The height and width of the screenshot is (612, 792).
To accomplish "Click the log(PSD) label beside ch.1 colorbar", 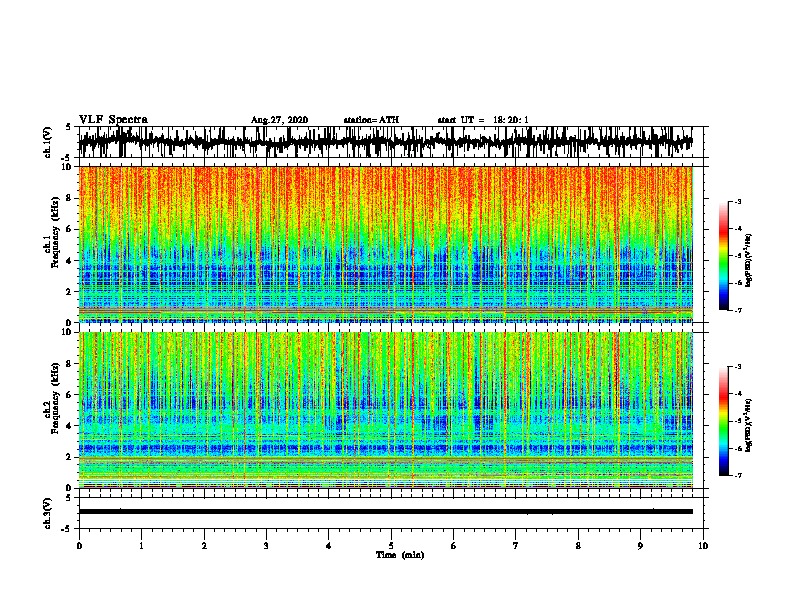I will (x=748, y=261).
